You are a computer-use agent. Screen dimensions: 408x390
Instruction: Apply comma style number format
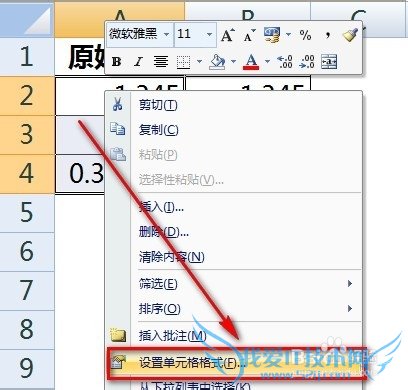coord(328,35)
